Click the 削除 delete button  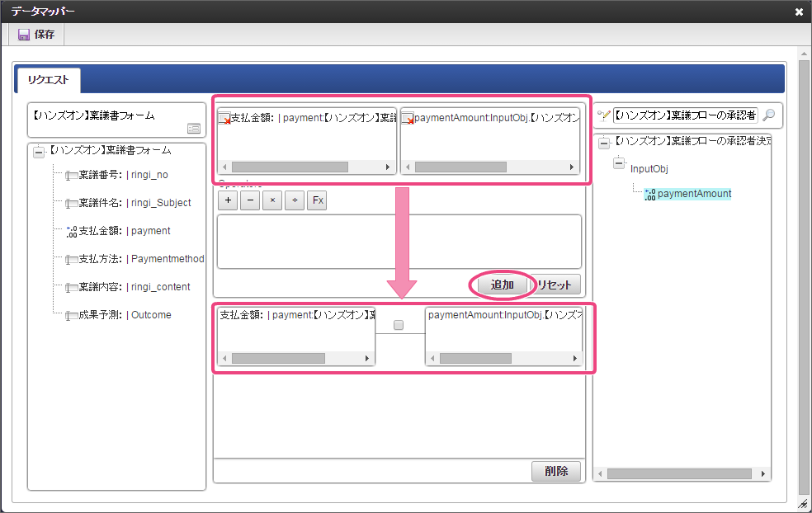556,471
